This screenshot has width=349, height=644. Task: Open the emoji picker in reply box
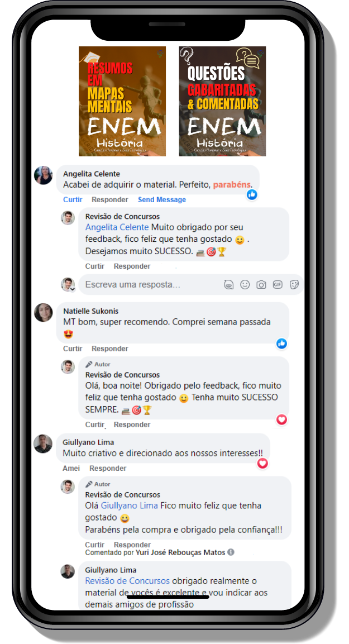245,285
